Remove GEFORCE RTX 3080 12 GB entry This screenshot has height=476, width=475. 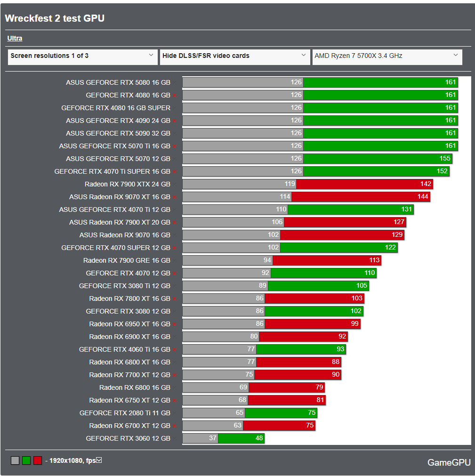click(175, 312)
